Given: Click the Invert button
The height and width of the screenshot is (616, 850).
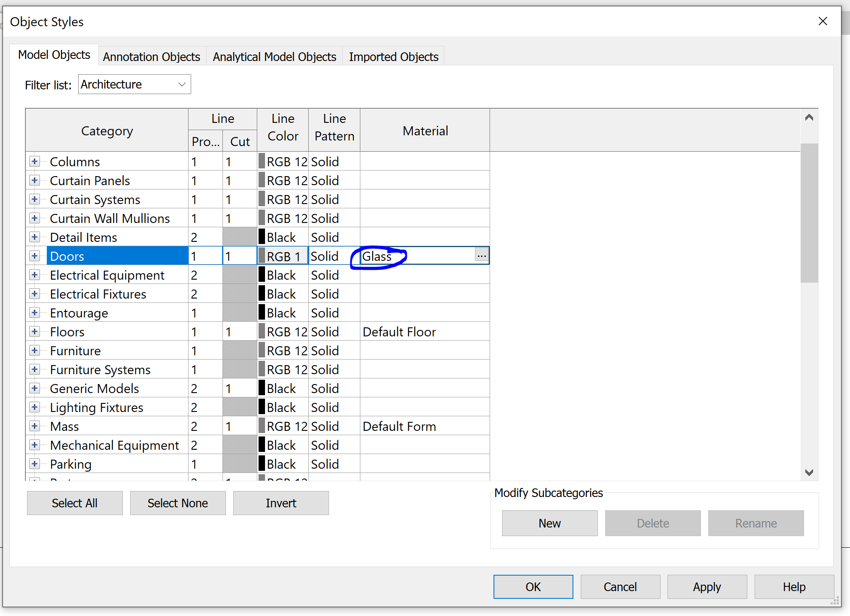Looking at the screenshot, I should 281,503.
